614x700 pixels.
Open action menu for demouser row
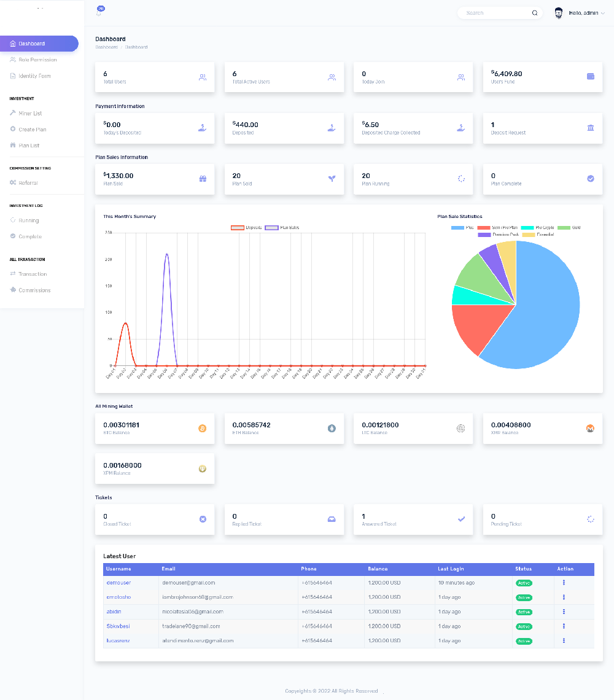pos(564,583)
